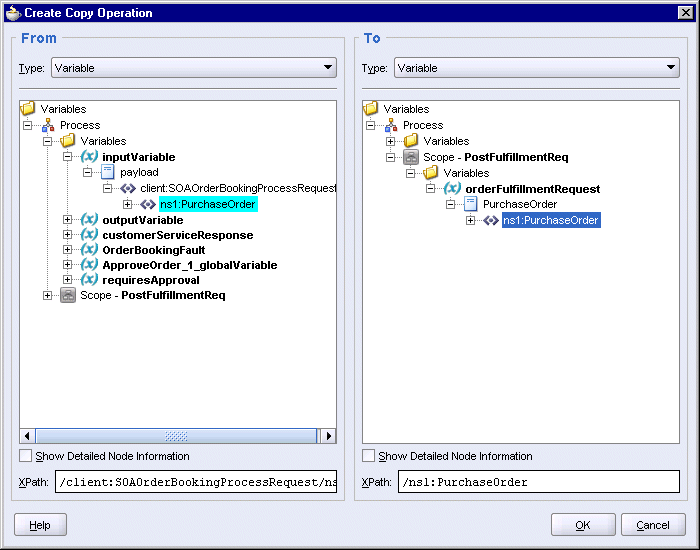
Task: Enable Show Detailed Node Information in To pane
Action: 368,456
